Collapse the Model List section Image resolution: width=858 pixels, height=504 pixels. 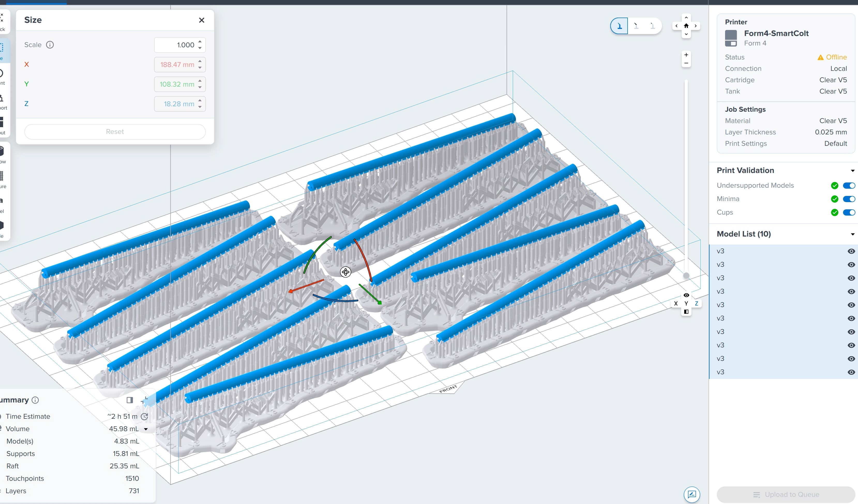click(x=852, y=234)
